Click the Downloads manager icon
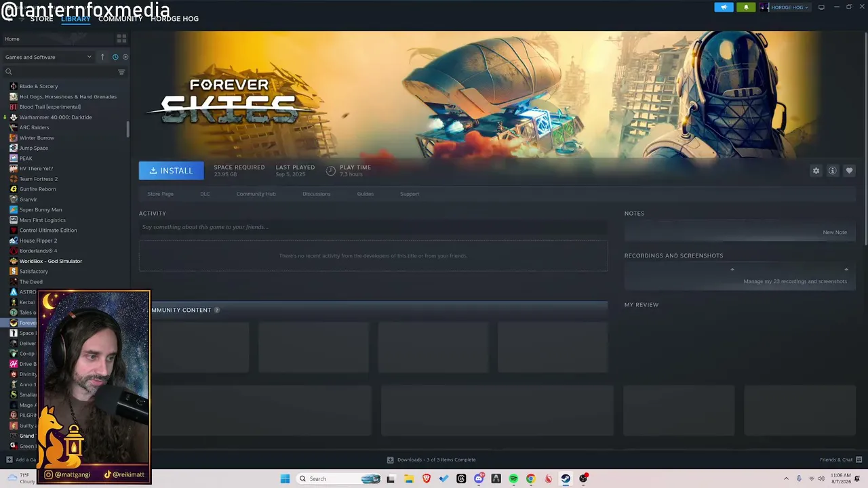This screenshot has height=488, width=868. coord(390,460)
